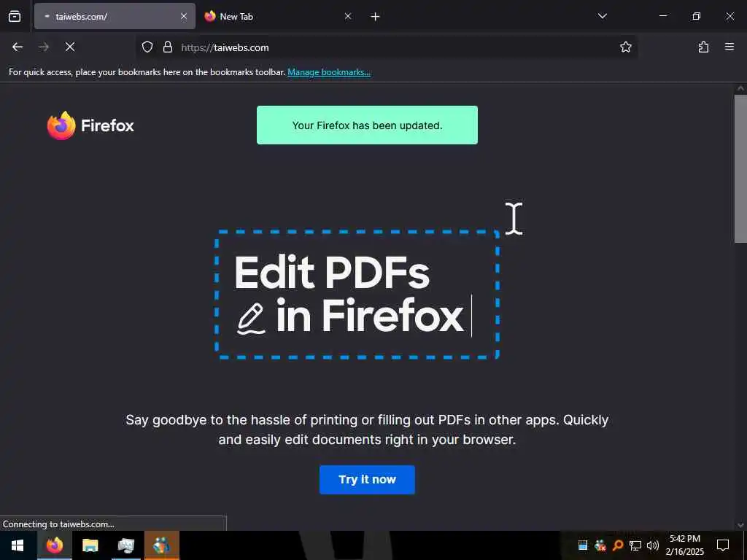Click the blue window tray icon

583,545
